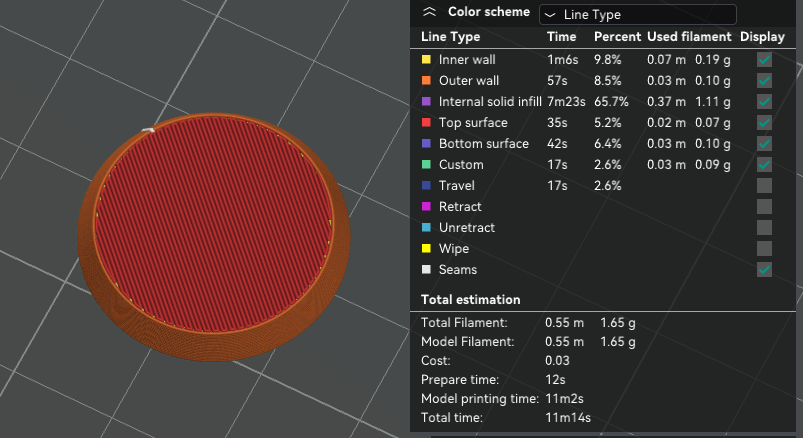Click the orange Outer wall color swatch
This screenshot has width=803, height=438.
[427, 81]
